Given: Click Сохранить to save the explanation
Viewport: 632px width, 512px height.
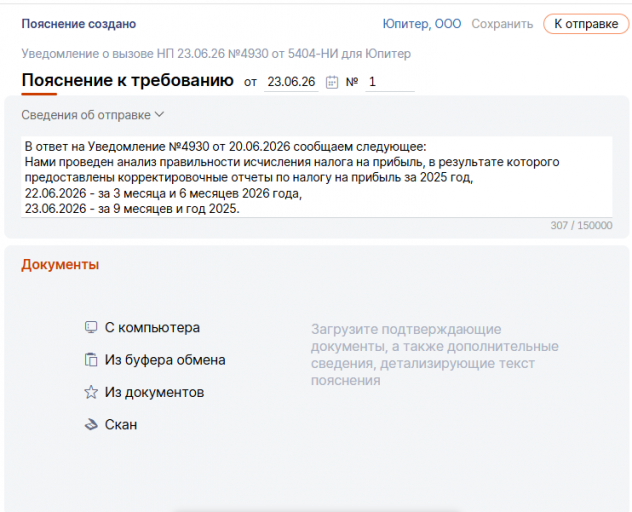Looking at the screenshot, I should click(x=502, y=24).
